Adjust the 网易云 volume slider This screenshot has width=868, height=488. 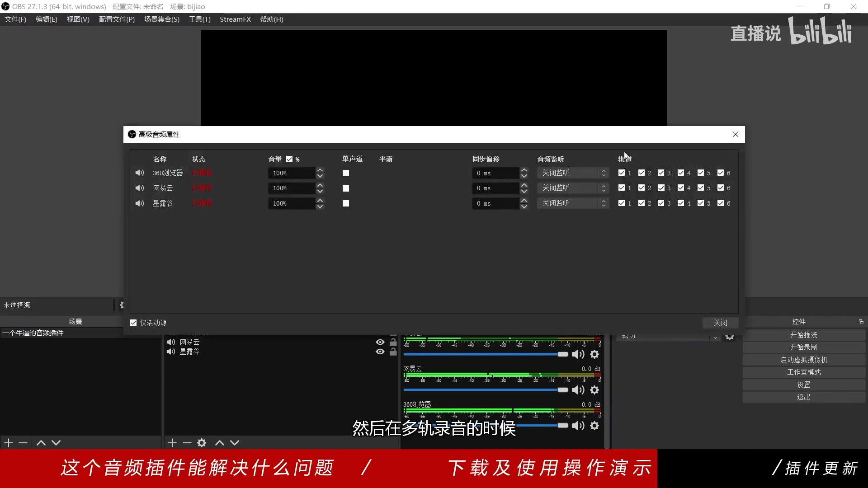562,390
